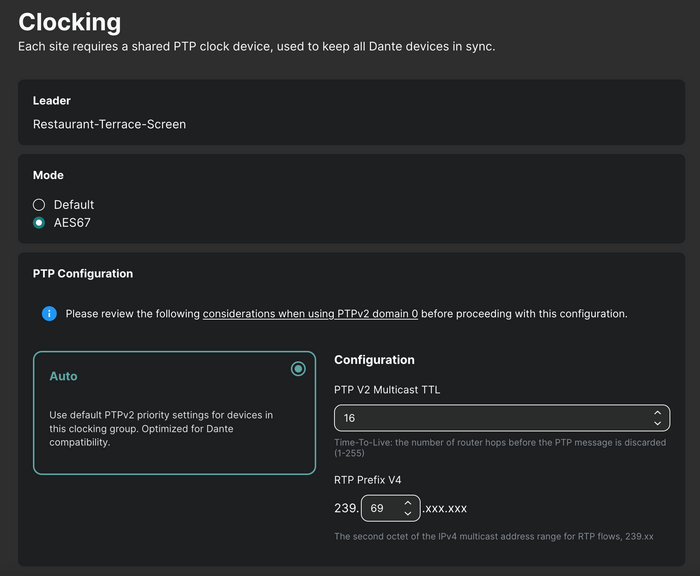The height and width of the screenshot is (576, 700).
Task: Click the Restaurant-Terrace-Screen leader name
Action: coord(109,124)
